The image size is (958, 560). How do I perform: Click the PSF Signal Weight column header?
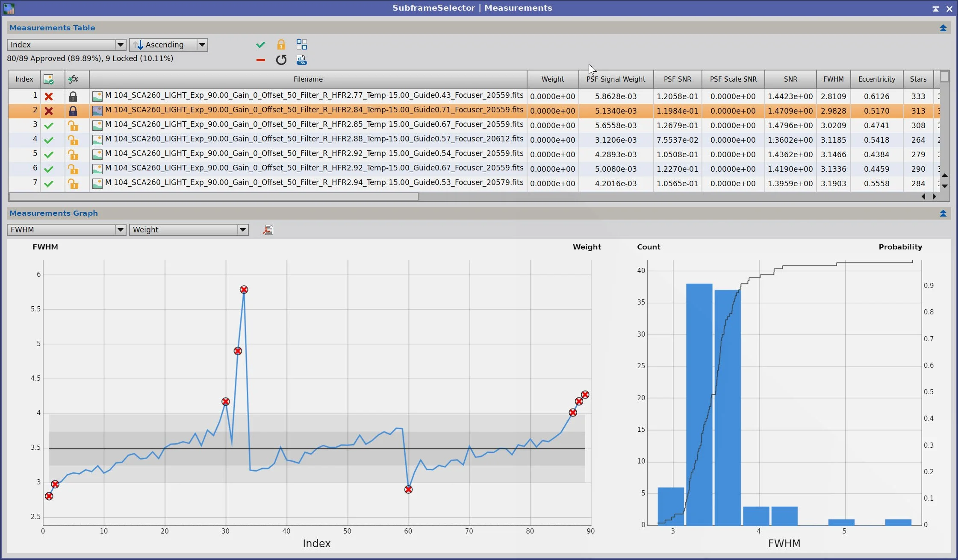(x=616, y=79)
